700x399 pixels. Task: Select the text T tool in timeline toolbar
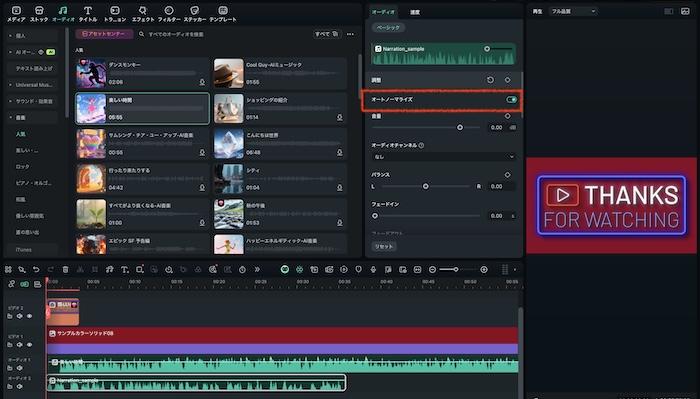coord(125,270)
